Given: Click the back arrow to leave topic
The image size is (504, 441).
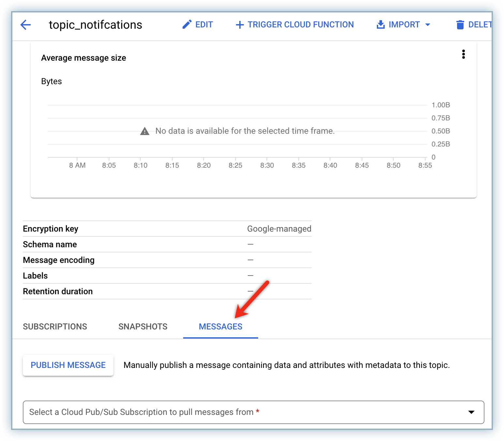Looking at the screenshot, I should [x=25, y=25].
